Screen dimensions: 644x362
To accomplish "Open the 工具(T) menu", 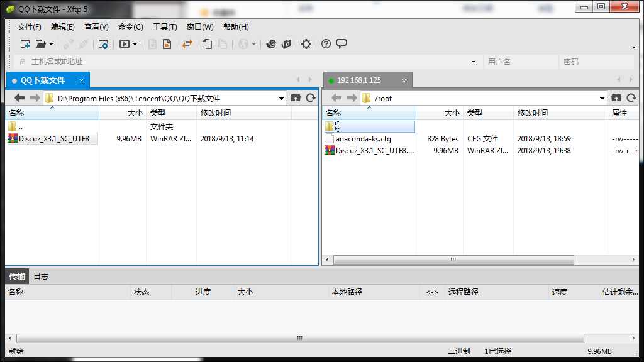I will click(x=165, y=27).
